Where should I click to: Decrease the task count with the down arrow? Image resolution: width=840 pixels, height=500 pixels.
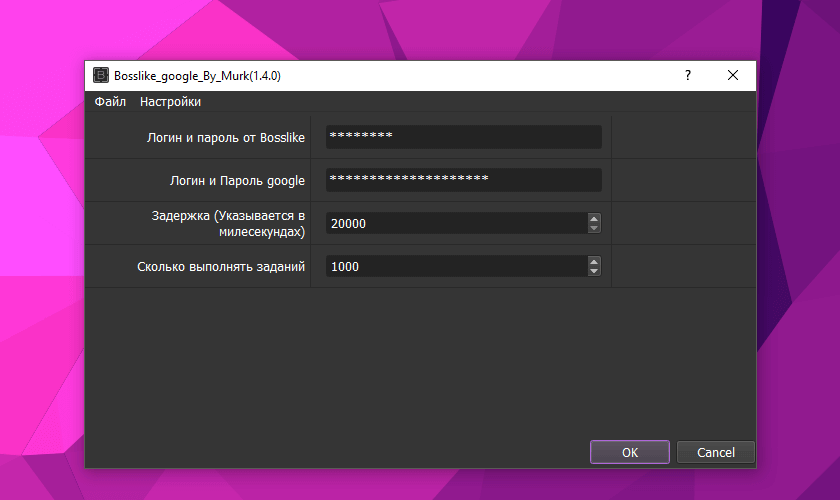[594, 271]
